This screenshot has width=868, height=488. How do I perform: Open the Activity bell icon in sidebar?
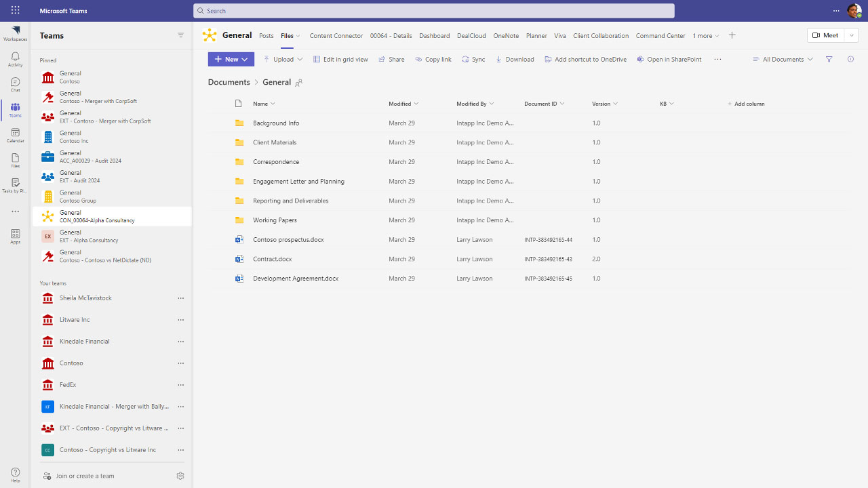point(15,59)
